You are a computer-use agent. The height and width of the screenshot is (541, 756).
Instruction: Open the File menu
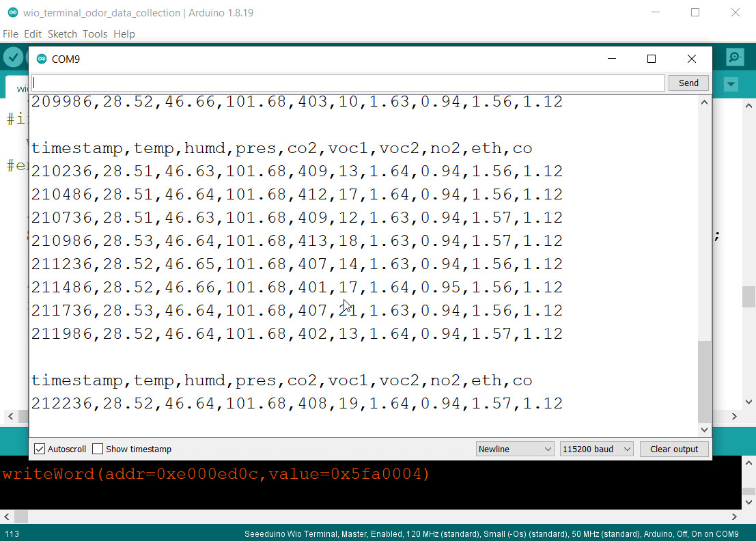10,34
